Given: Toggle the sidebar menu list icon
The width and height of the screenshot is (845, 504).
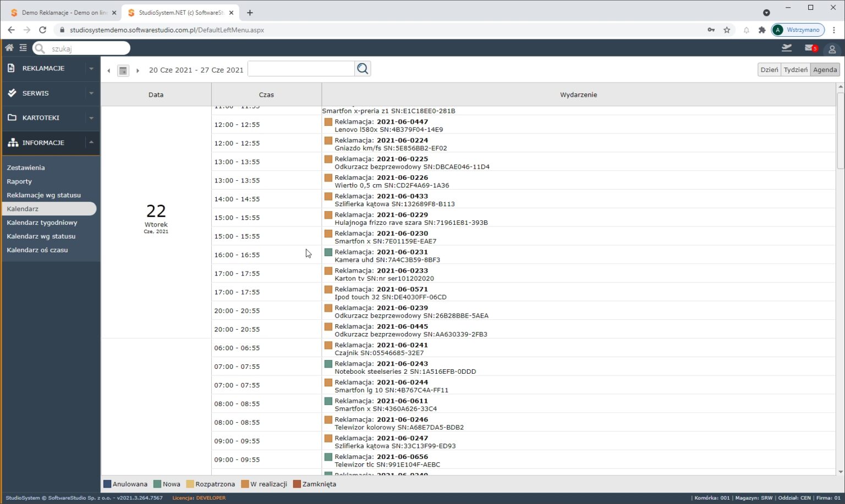Looking at the screenshot, I should pyautogui.click(x=23, y=48).
